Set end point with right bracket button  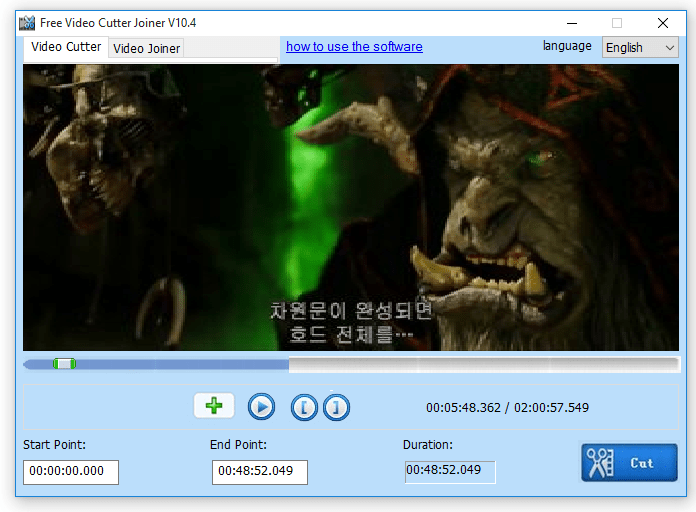click(336, 407)
